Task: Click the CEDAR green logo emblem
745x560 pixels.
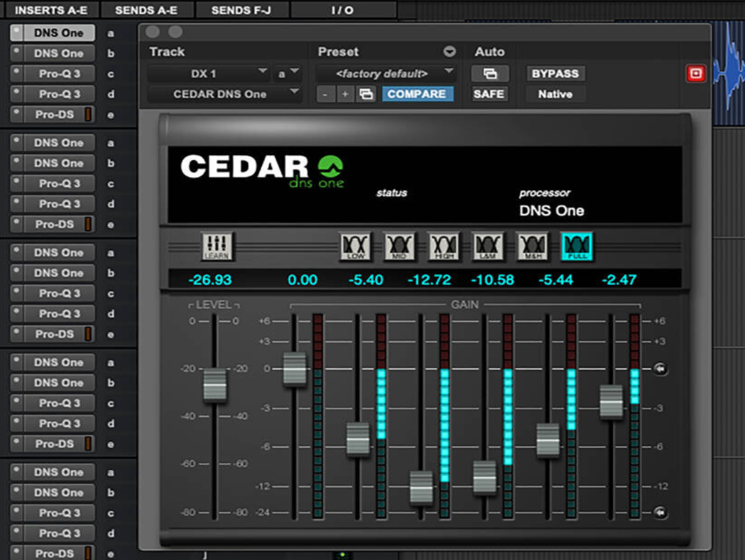Action: tap(330, 167)
